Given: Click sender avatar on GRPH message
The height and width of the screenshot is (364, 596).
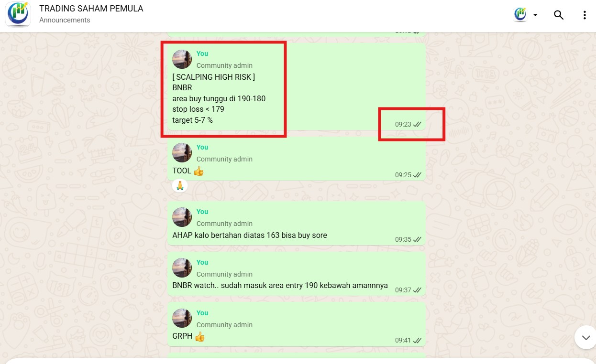Looking at the screenshot, I should point(182,319).
